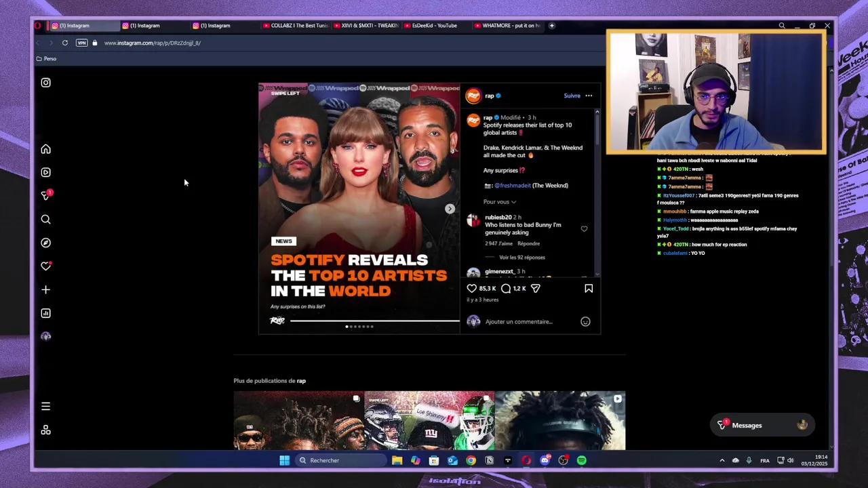Screen dimensions: 868x488
Task: Switch to WHATMORE YouTube tab
Action: 507,26
